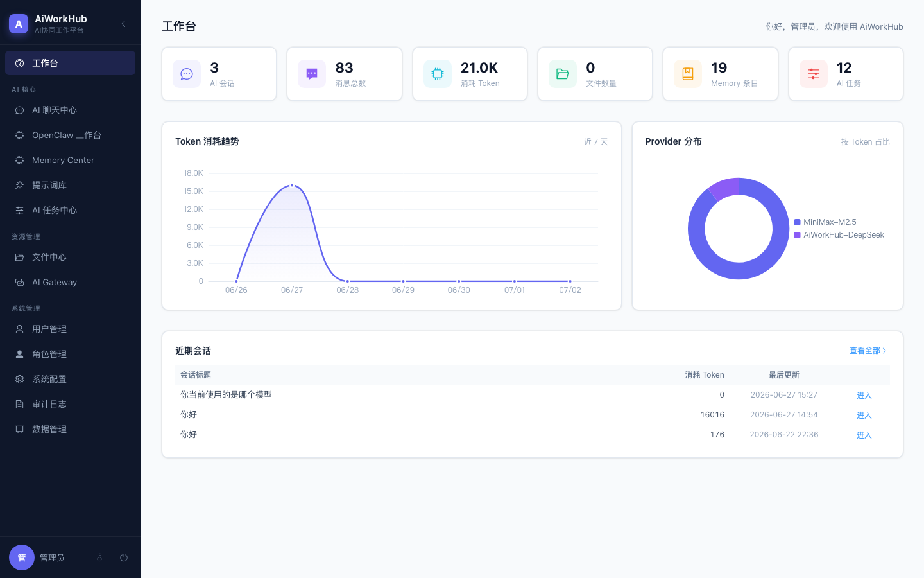The image size is (924, 578).
Task: Click the 近 7 天 label
Action: 596,142
